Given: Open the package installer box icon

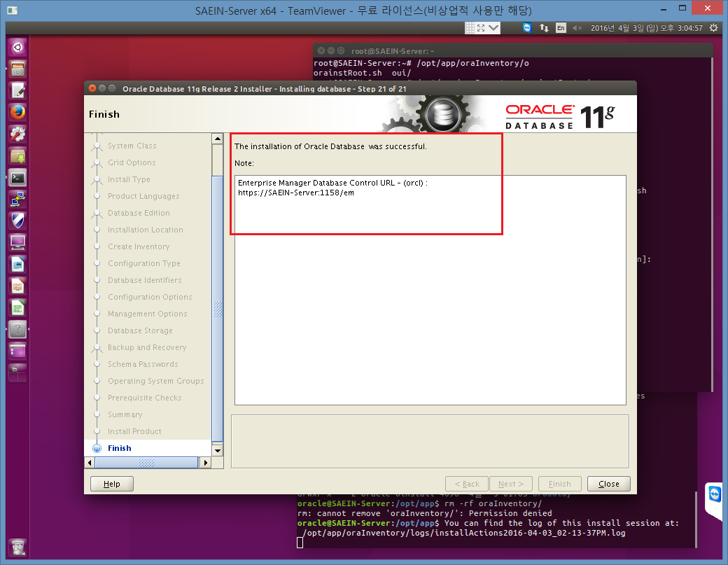Looking at the screenshot, I should pyautogui.click(x=17, y=156).
